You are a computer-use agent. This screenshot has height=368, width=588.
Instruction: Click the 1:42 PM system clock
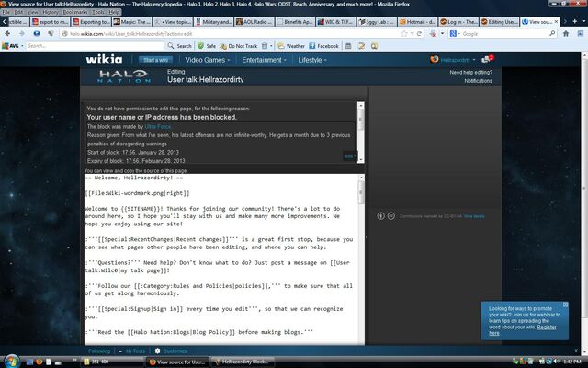coord(571,362)
